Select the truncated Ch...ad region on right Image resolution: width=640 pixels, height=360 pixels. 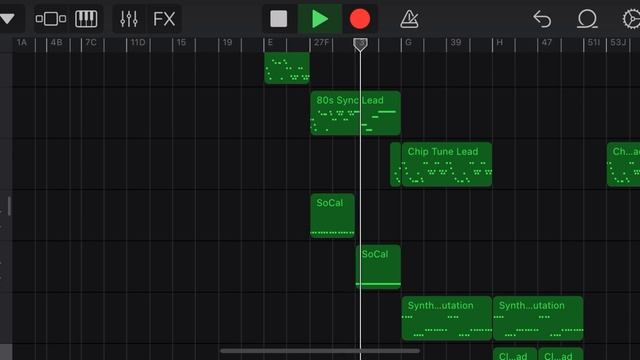[623, 164]
